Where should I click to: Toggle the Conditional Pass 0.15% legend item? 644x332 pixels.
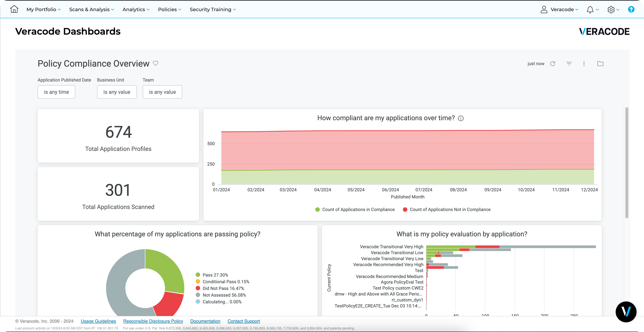[x=222, y=282]
